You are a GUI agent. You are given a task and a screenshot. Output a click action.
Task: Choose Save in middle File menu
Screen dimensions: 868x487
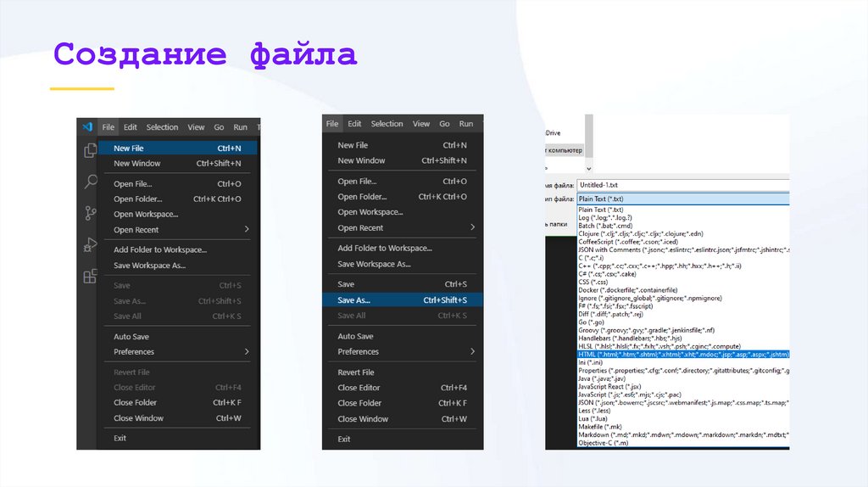[403, 284]
